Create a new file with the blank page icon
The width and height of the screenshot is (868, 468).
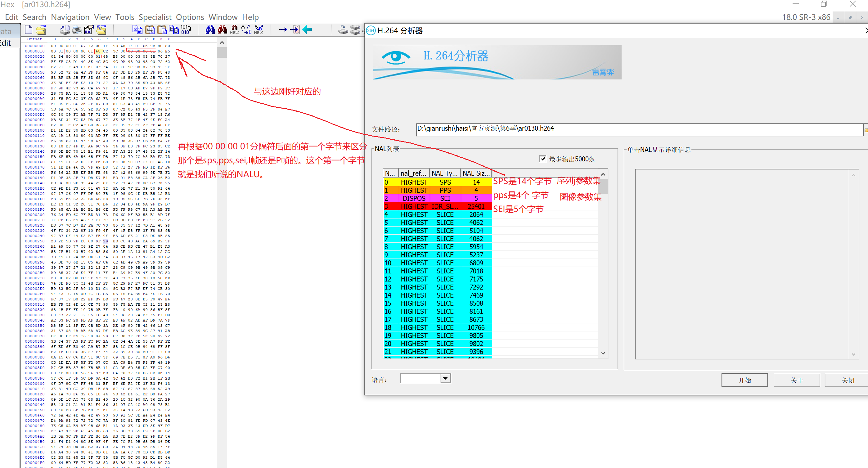29,30
